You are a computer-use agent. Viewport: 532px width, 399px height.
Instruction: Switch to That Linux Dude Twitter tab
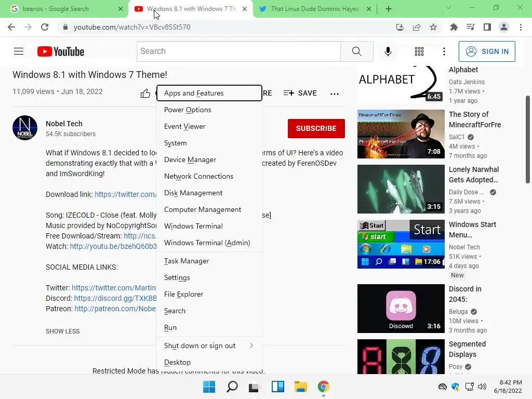[314, 9]
